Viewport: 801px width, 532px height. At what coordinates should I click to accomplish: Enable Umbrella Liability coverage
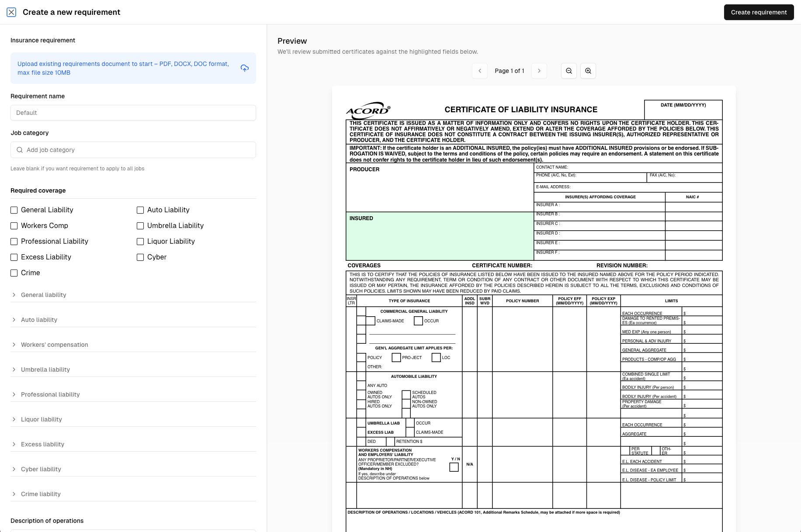pyautogui.click(x=140, y=225)
